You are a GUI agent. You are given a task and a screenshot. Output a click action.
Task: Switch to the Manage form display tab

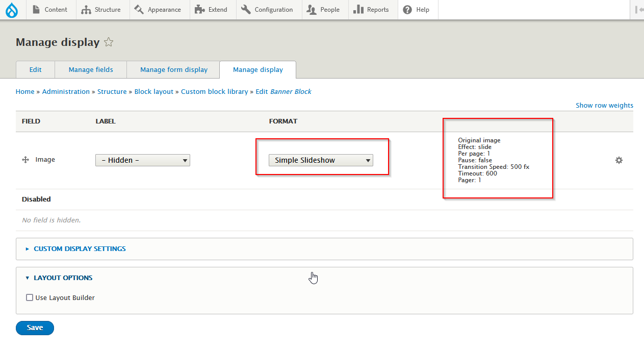point(174,69)
